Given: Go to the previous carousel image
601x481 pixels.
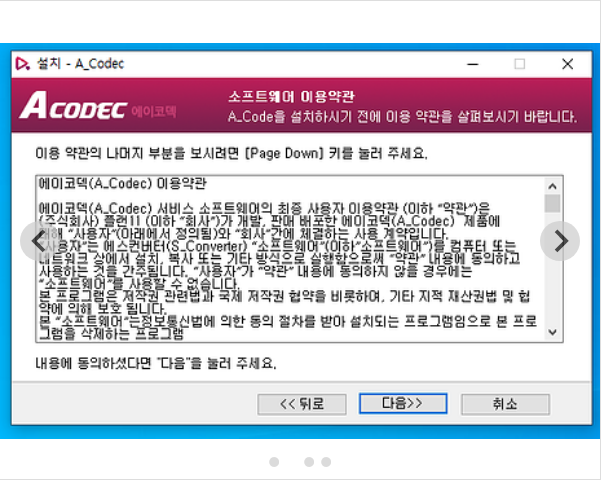Looking at the screenshot, I should [x=40, y=241].
